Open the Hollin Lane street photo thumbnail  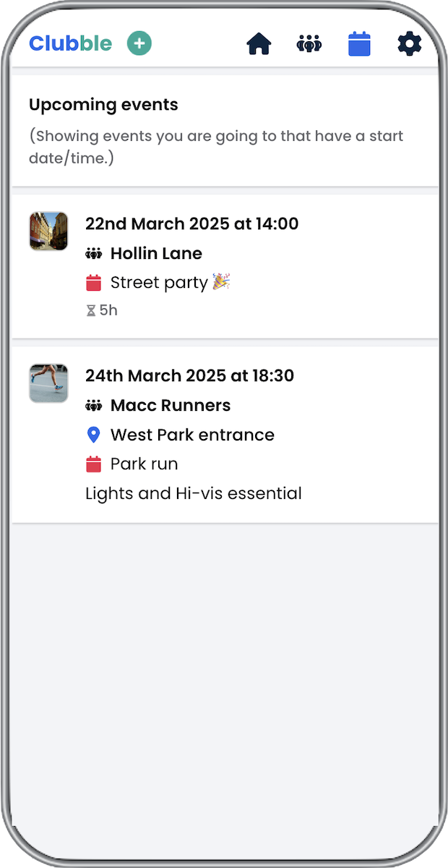[48, 231]
